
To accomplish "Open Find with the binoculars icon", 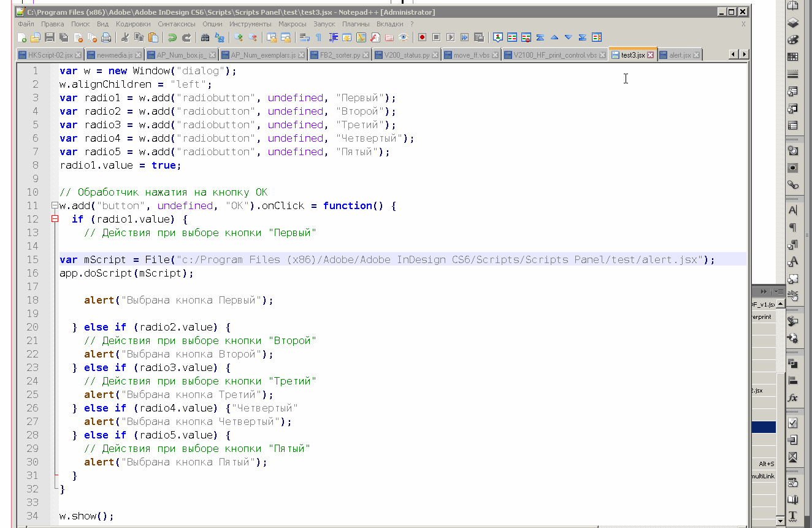I will 205,37.
